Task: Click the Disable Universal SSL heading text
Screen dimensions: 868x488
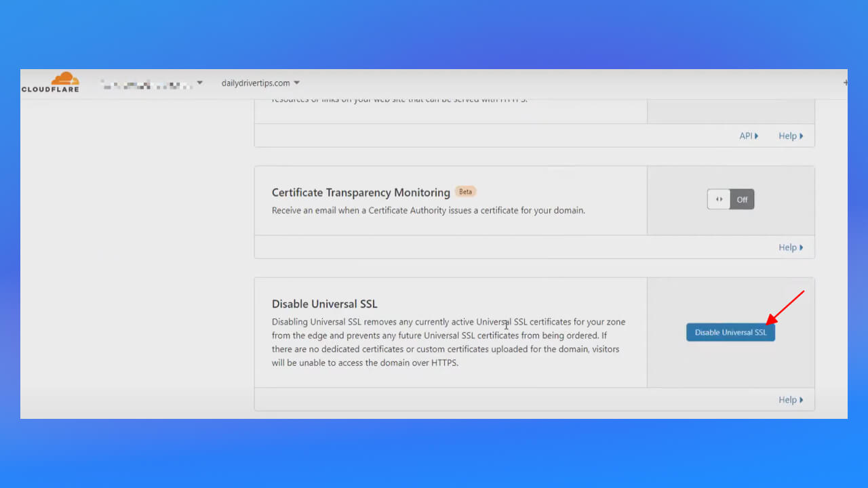Action: coord(324,304)
